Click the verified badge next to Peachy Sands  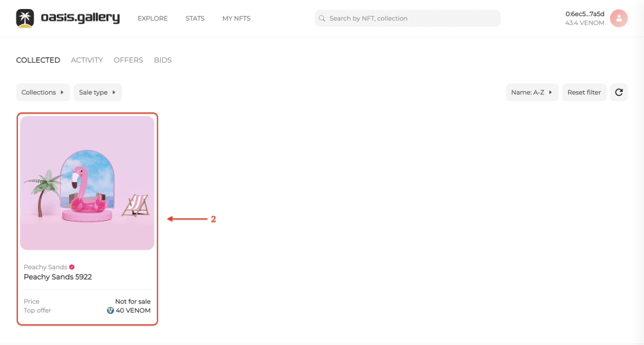[72, 267]
